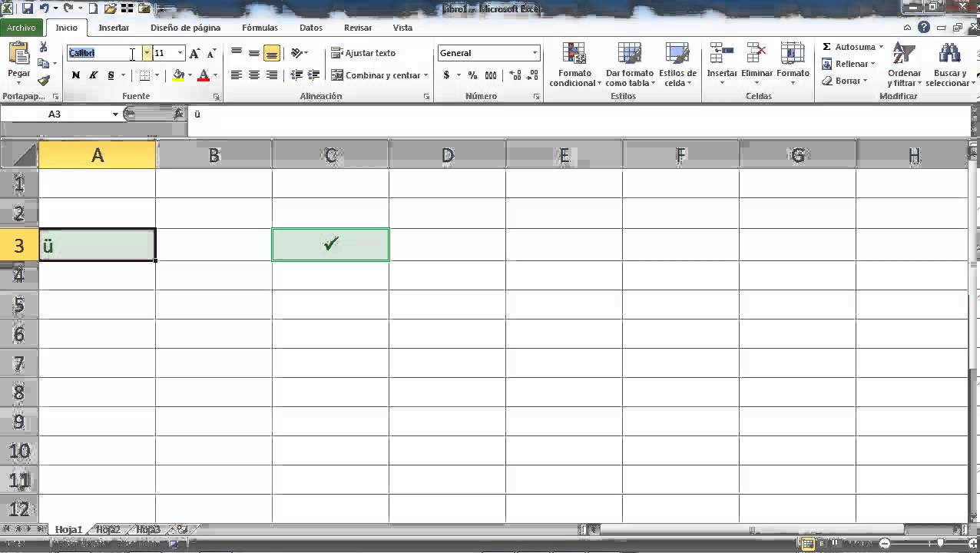Viewport: 980px width, 553px height.
Task: Open Formato condicional menu
Action: point(574,65)
